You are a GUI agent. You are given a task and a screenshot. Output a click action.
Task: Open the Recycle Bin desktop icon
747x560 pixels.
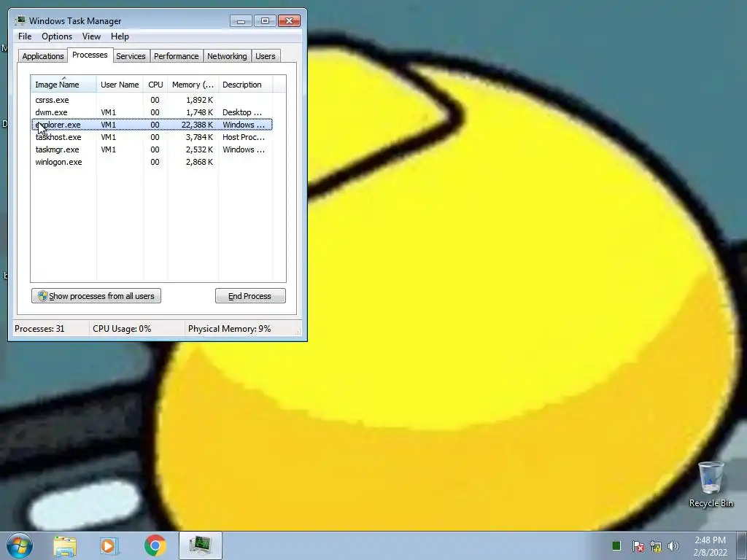pos(711,485)
